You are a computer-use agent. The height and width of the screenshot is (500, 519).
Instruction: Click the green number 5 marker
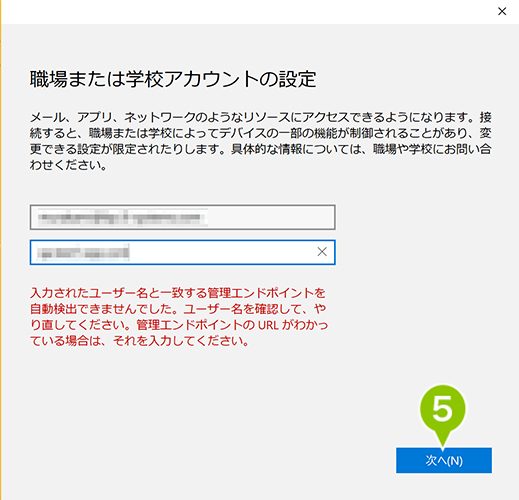click(x=442, y=409)
